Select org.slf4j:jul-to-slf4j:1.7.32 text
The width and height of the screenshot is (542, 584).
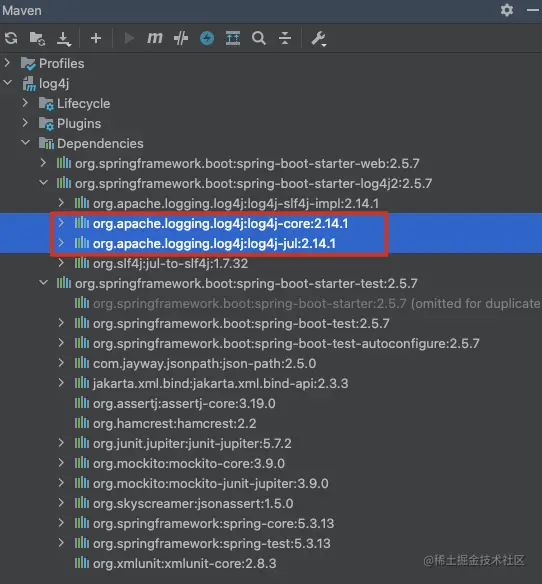[x=170, y=264]
